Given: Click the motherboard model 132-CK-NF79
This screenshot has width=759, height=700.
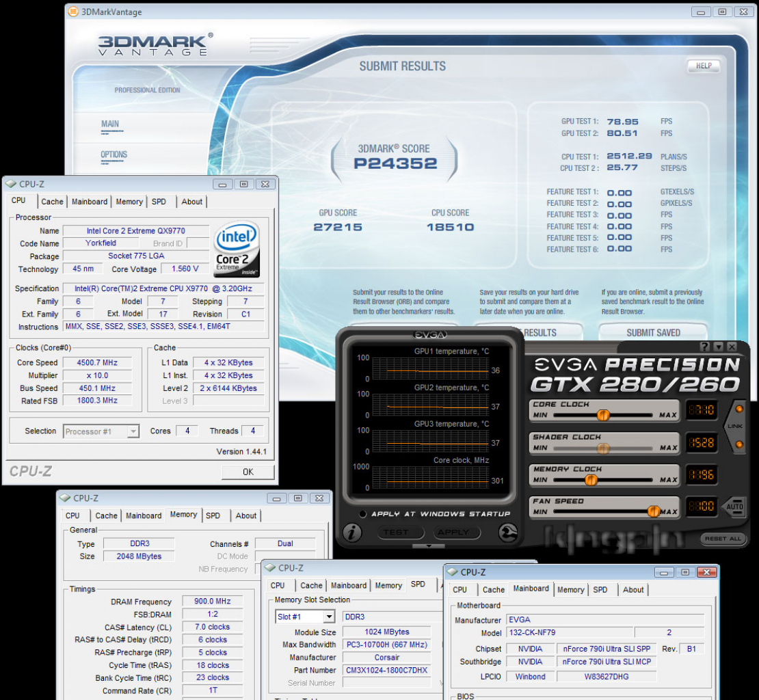Looking at the screenshot, I should point(570,632).
